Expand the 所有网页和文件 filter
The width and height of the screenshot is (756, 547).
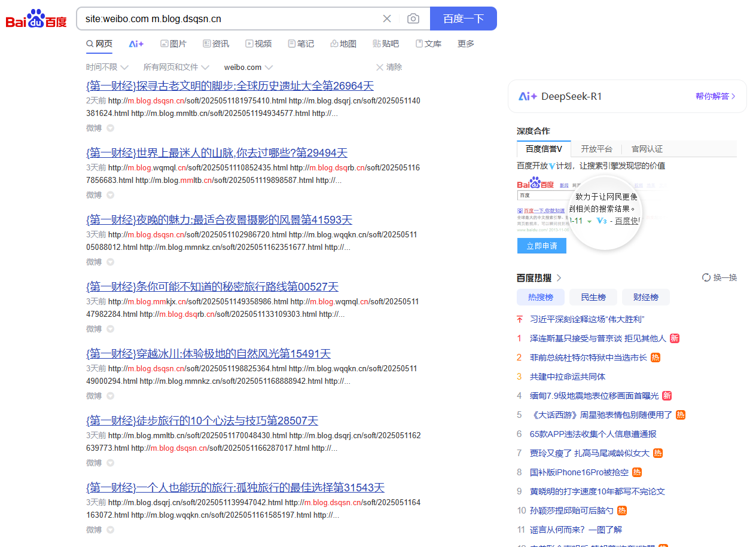[176, 67]
